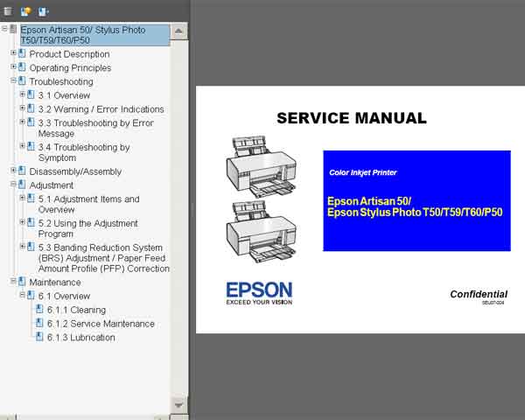The width and height of the screenshot is (525, 420).
Task: Open the bookmarks options menu icon
Action: click(x=8, y=11)
